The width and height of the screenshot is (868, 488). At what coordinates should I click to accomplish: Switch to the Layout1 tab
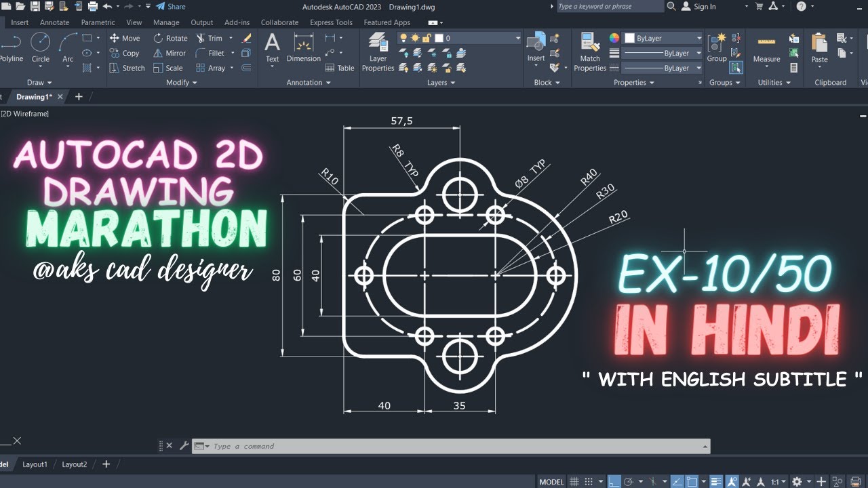click(x=35, y=464)
